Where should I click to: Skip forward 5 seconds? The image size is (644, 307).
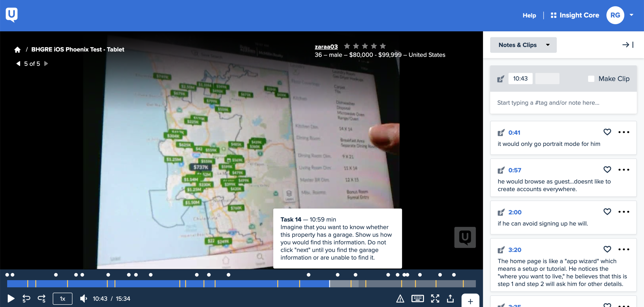(x=42, y=298)
